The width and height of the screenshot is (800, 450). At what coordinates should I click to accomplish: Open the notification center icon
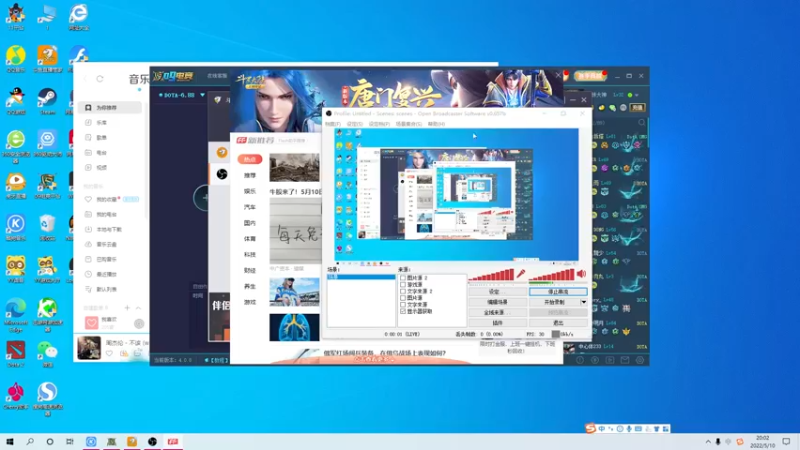(786, 441)
